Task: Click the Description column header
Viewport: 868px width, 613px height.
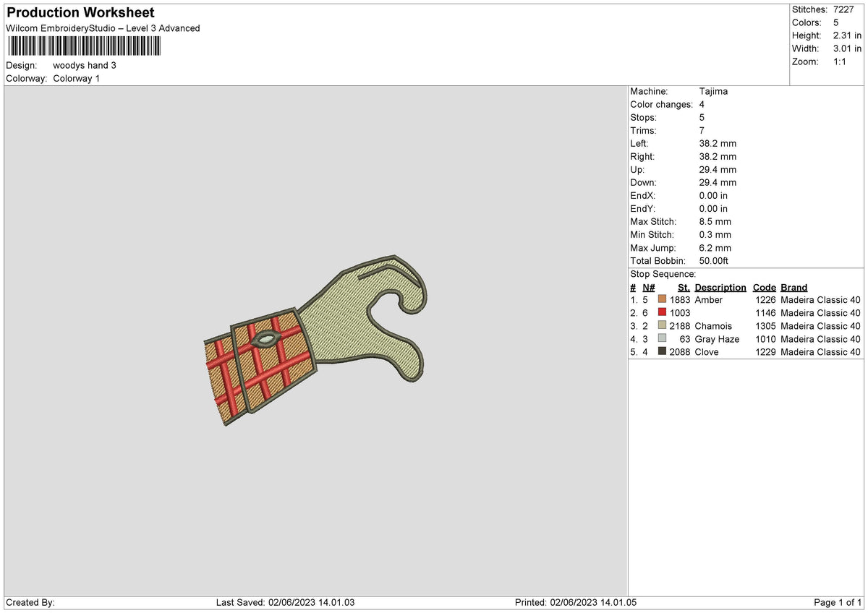Action: tap(720, 288)
